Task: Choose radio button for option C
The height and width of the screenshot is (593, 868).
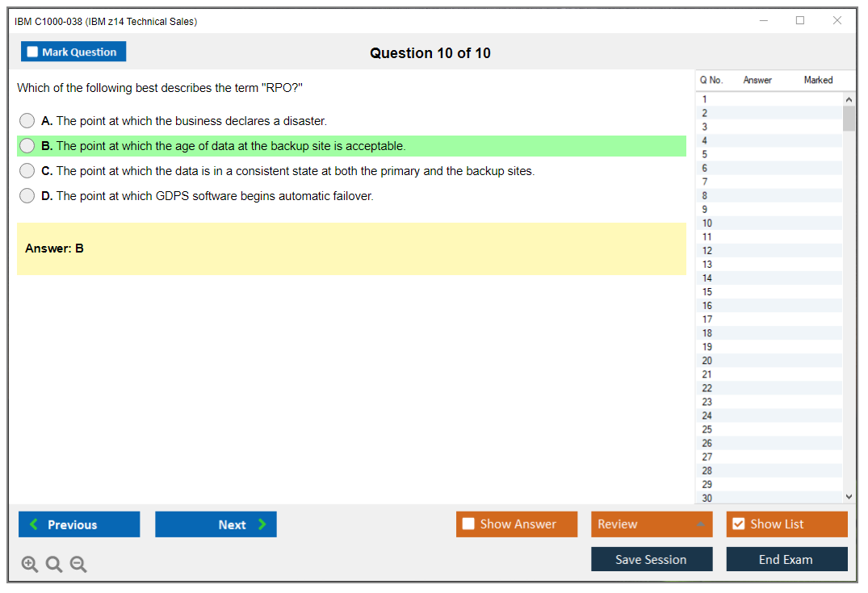Action: point(27,171)
